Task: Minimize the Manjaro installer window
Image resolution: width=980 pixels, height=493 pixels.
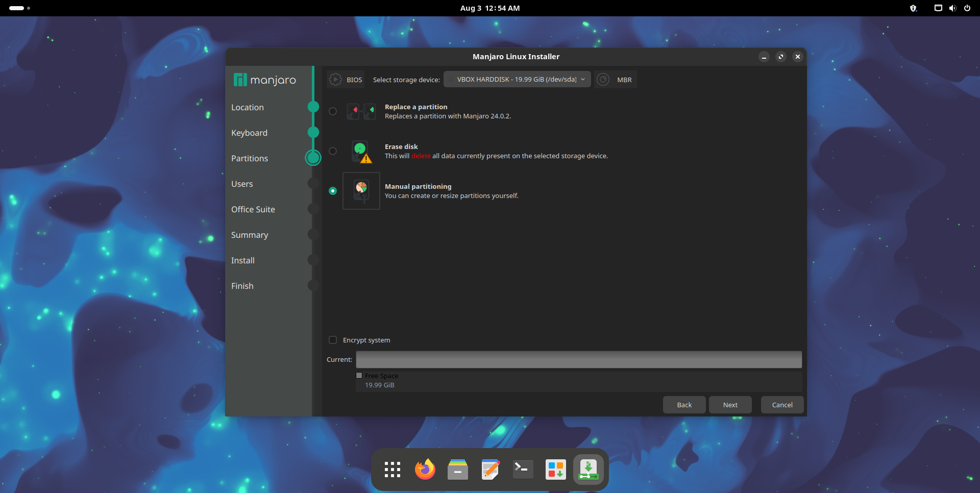Action: point(764,57)
